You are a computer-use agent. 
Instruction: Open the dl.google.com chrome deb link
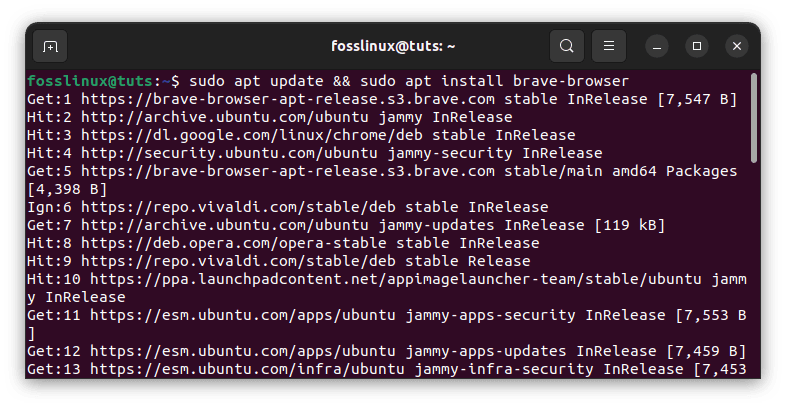coord(246,134)
